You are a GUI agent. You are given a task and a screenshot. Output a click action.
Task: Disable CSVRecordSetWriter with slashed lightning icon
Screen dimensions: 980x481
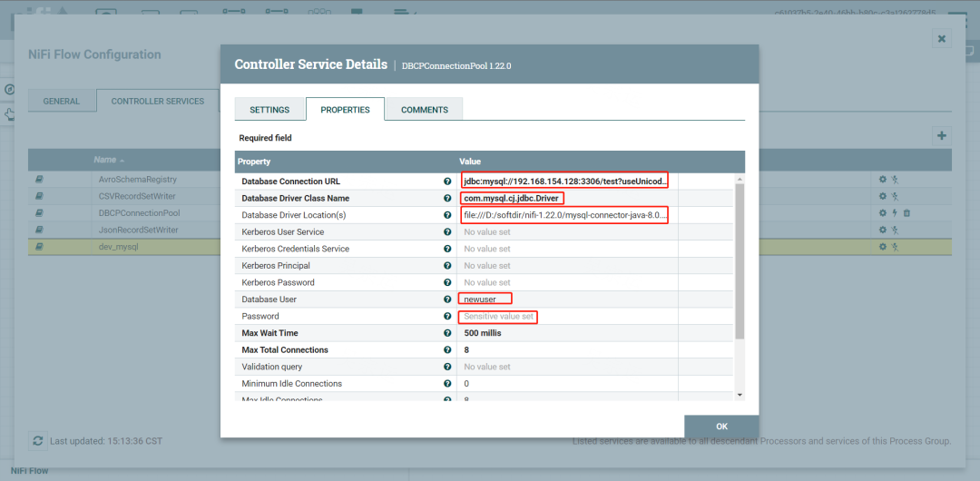tap(895, 196)
